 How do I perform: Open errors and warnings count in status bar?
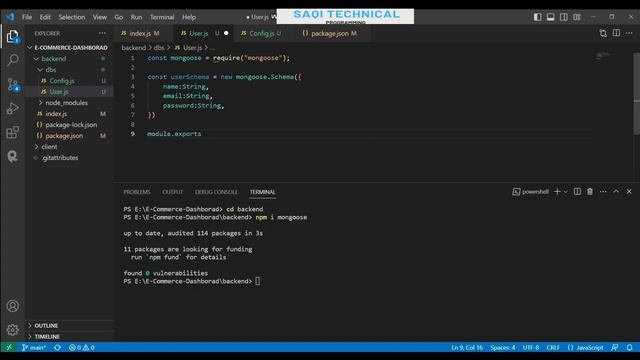click(x=82, y=347)
